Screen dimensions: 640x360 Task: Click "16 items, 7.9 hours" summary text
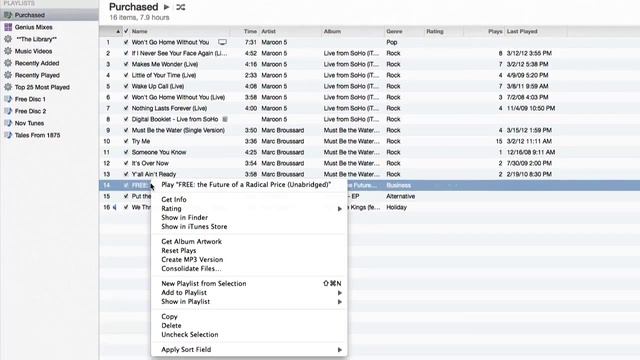click(x=139, y=18)
